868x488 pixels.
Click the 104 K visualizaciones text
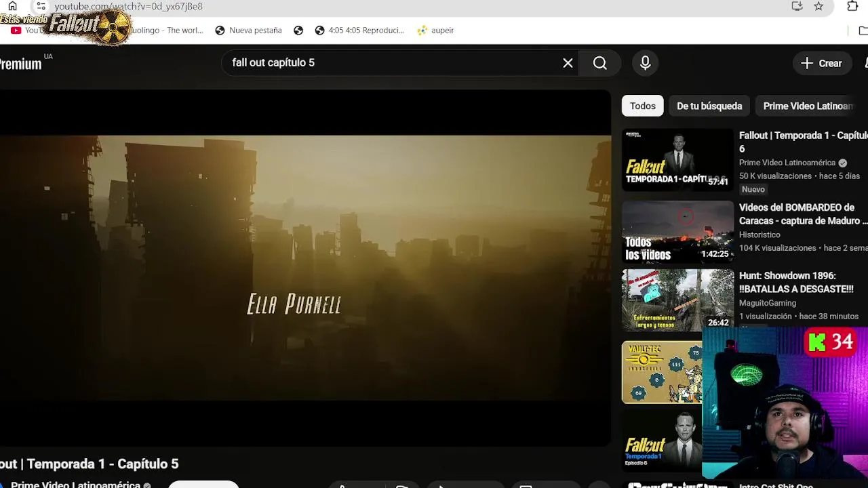[x=778, y=248]
